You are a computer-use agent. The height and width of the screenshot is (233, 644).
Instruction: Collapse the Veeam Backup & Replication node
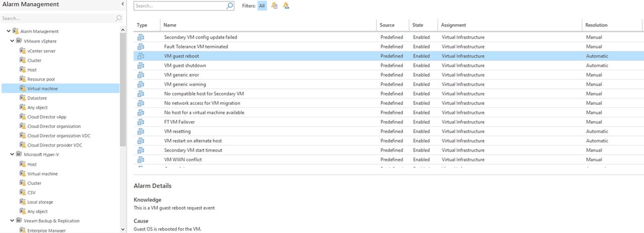pyautogui.click(x=12, y=220)
